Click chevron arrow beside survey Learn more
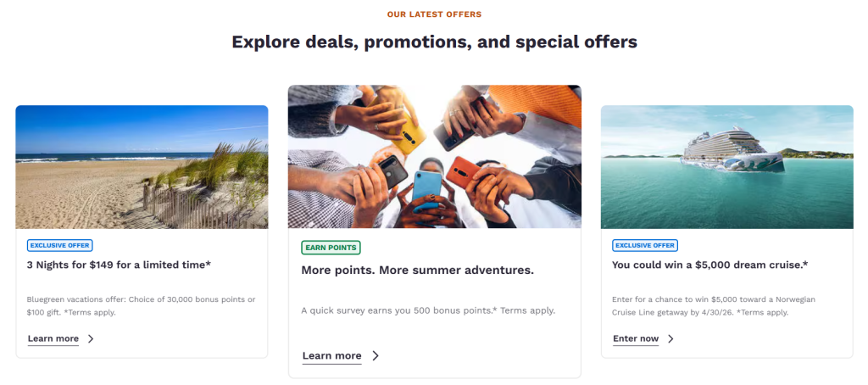Screen dimensions: 868x385 (x=376, y=355)
